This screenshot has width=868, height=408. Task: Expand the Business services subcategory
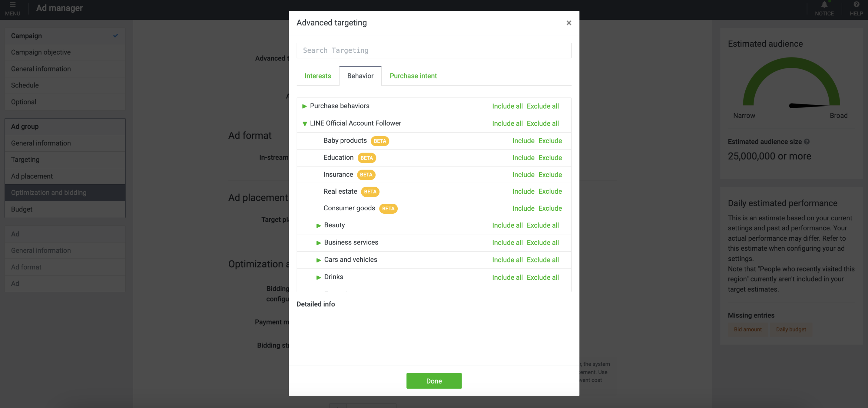click(x=318, y=243)
